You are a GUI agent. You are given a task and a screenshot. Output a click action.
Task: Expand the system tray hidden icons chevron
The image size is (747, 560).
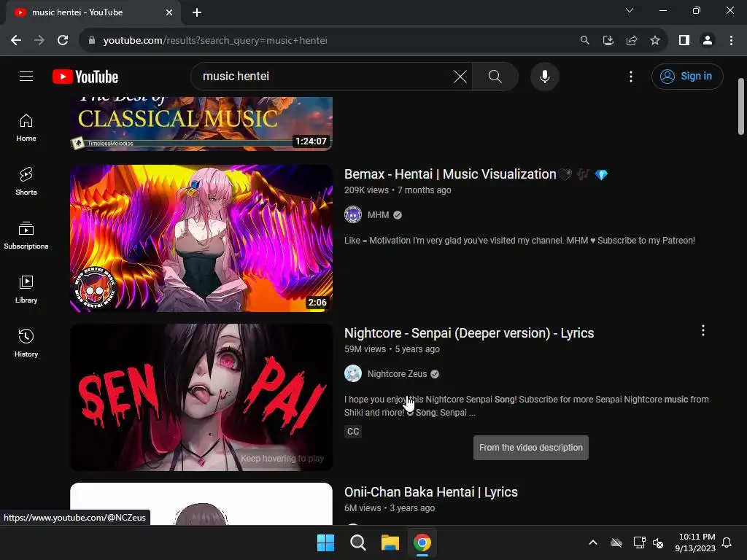tap(592, 542)
